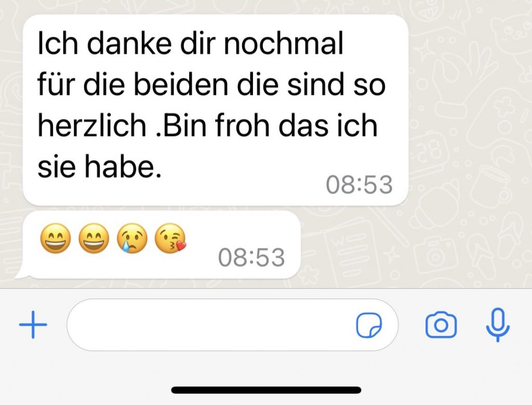Select the second grinning emoji
This screenshot has width=532, height=405.
pyautogui.click(x=94, y=238)
